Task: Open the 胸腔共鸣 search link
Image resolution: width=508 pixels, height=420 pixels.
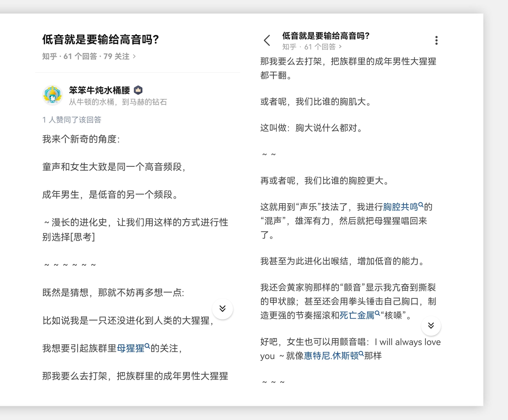Action: pos(400,207)
